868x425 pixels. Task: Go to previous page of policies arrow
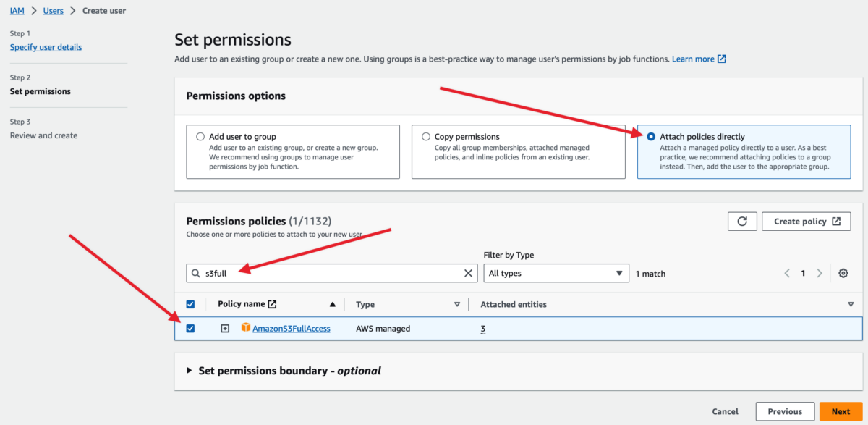tap(787, 273)
